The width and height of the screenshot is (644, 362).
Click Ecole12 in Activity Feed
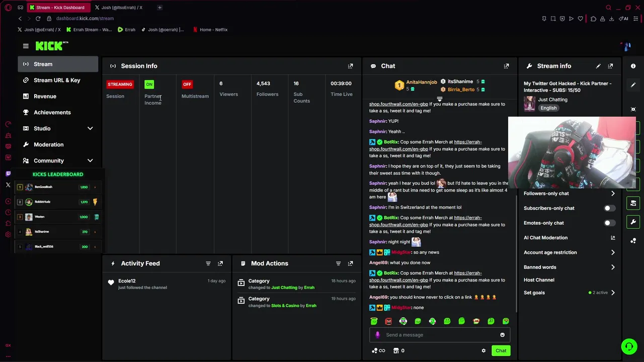click(127, 281)
